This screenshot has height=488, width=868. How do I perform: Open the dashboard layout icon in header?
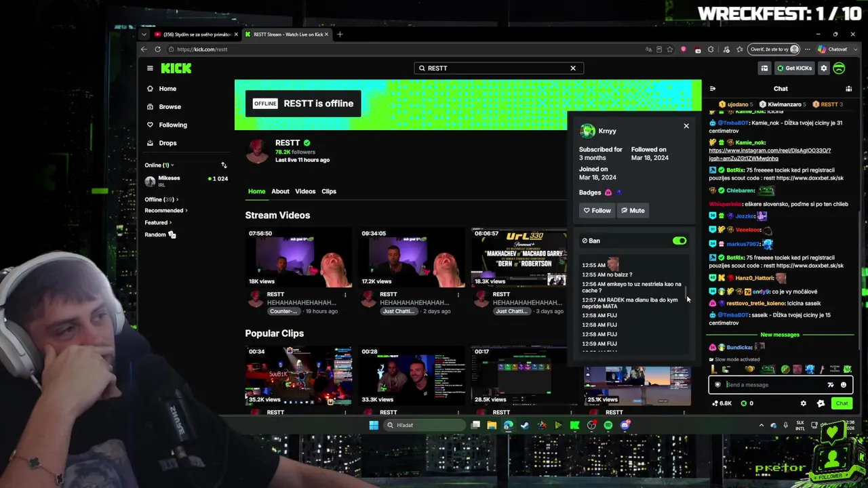pyautogui.click(x=764, y=68)
